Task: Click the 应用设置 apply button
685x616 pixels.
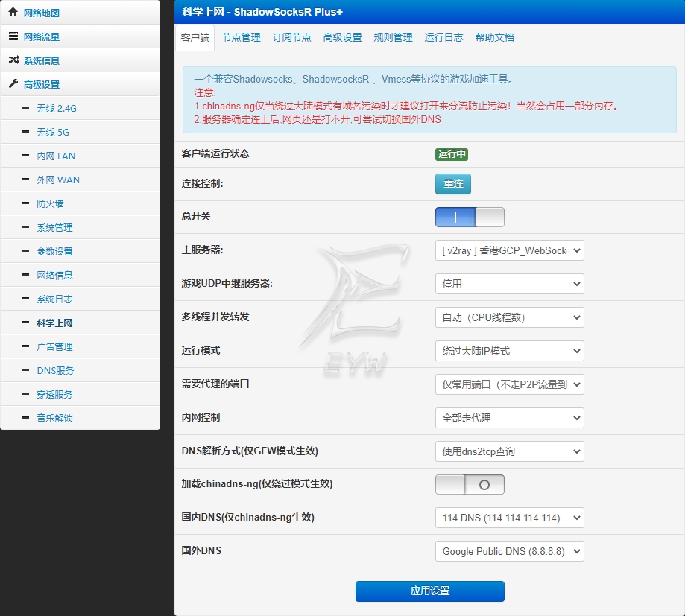Action: (429, 591)
